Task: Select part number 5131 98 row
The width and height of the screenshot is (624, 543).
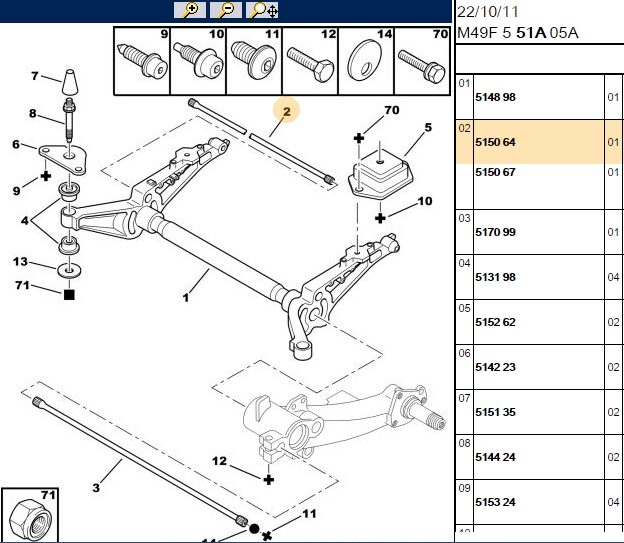Action: tap(539, 277)
